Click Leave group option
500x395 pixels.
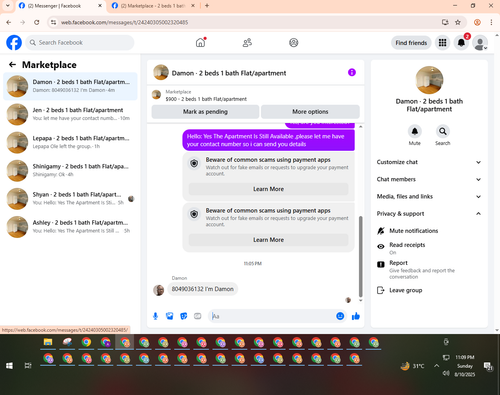click(429, 290)
